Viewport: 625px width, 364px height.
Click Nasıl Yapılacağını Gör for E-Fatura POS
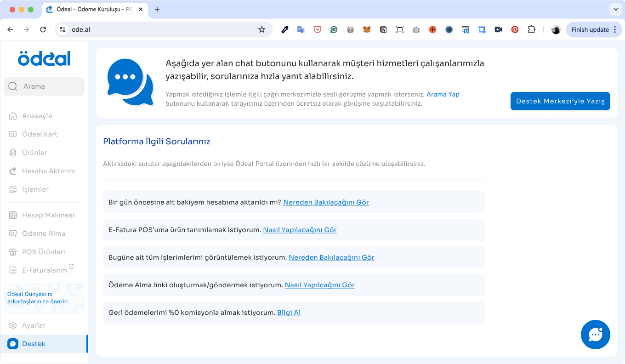click(300, 230)
